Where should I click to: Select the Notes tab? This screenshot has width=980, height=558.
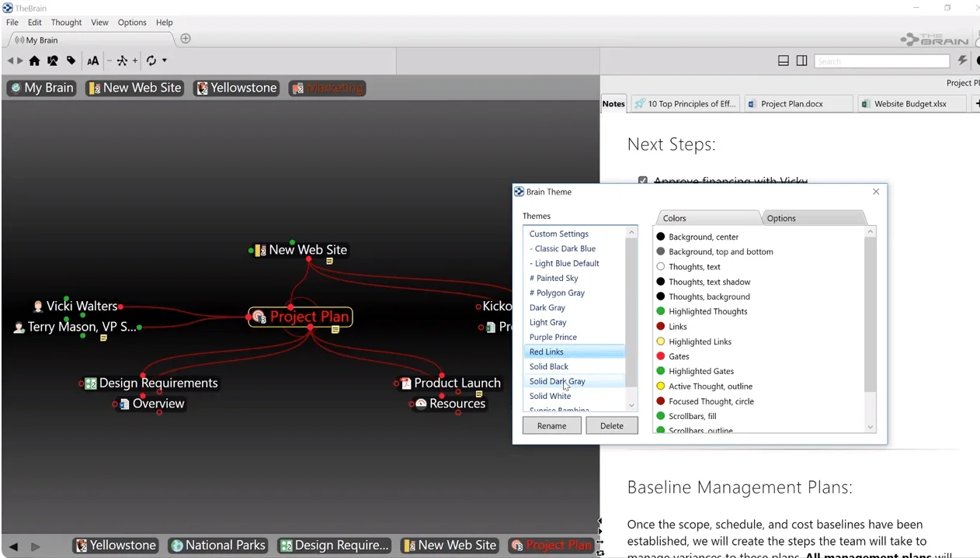tap(613, 103)
